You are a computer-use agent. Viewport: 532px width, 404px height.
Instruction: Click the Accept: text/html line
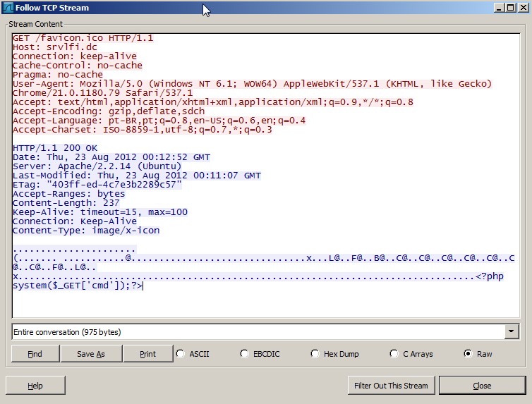coord(213,102)
